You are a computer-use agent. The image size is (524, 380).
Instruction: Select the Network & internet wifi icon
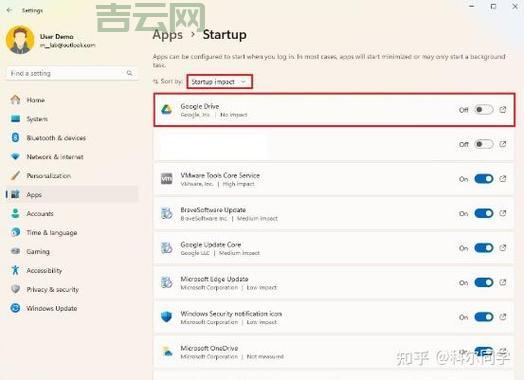coord(15,156)
